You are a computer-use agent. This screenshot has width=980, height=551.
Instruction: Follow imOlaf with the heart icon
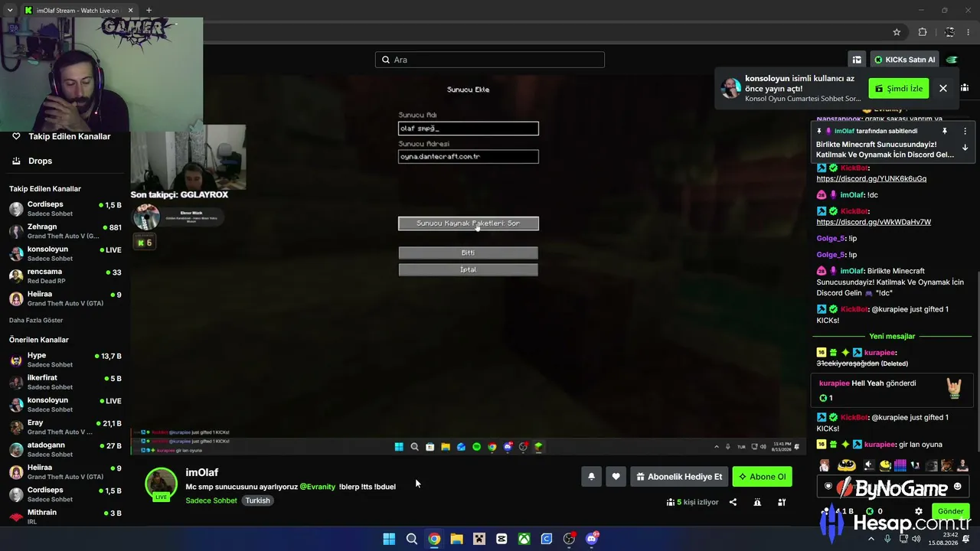pos(616,477)
